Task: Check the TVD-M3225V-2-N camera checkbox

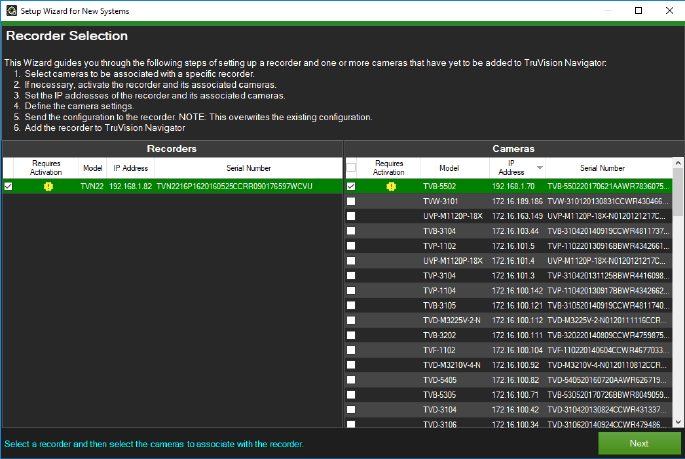Action: (x=351, y=320)
